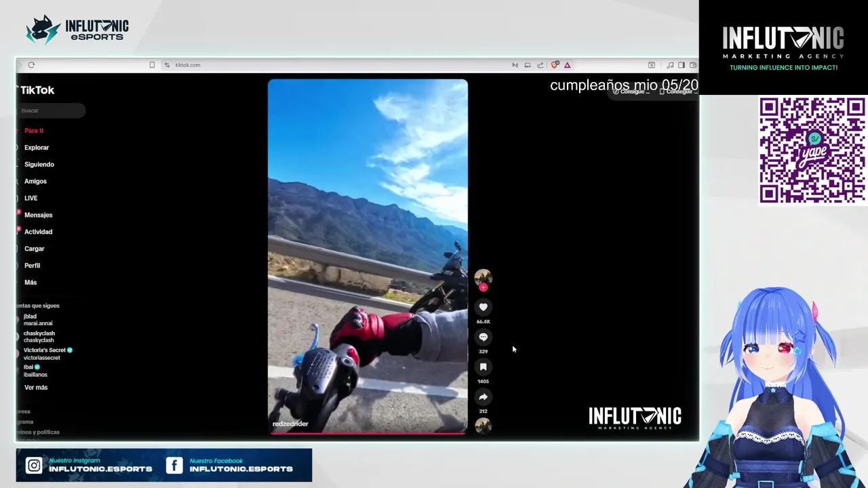Screen dimensions: 868x488
Task: Click the share icon in address bar
Action: 540,65
